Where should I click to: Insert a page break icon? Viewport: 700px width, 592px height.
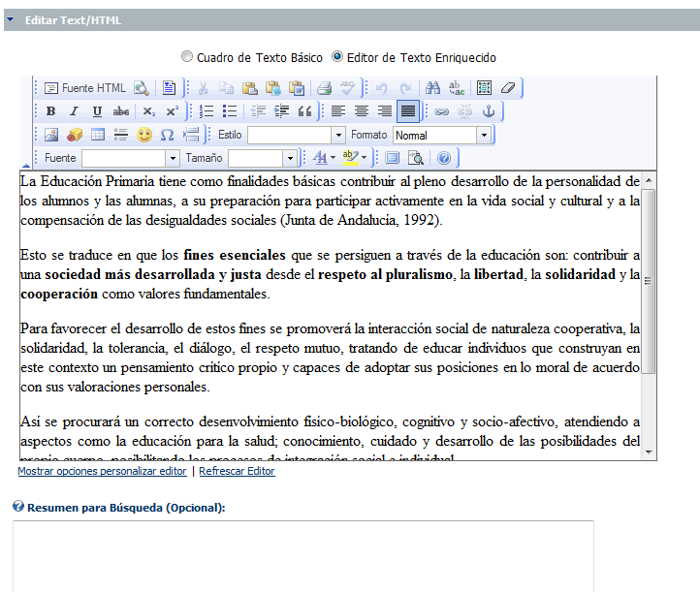pos(191,135)
